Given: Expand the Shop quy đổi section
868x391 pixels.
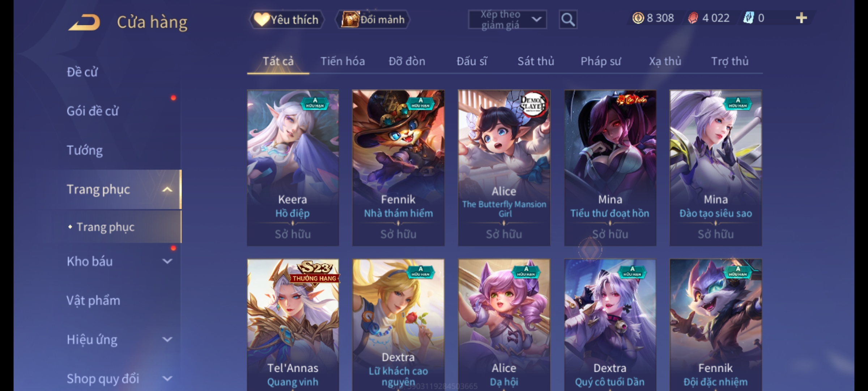Looking at the screenshot, I should click(167, 378).
